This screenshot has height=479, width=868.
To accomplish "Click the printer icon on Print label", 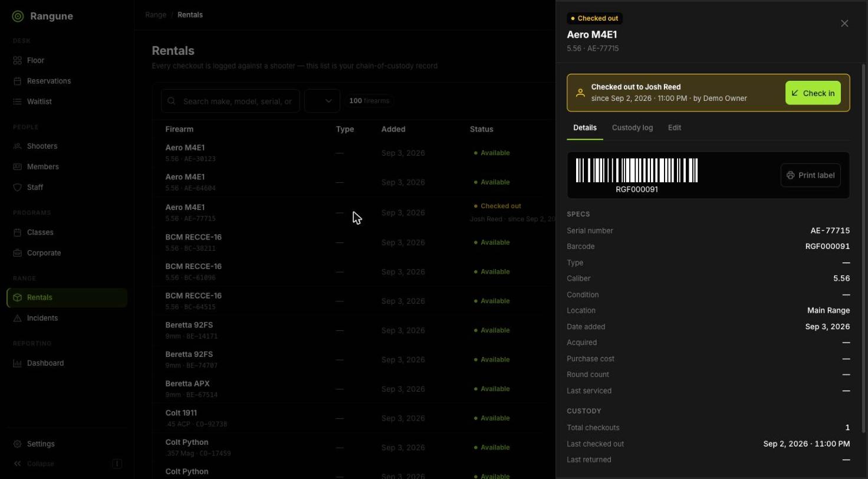I will click(x=791, y=175).
